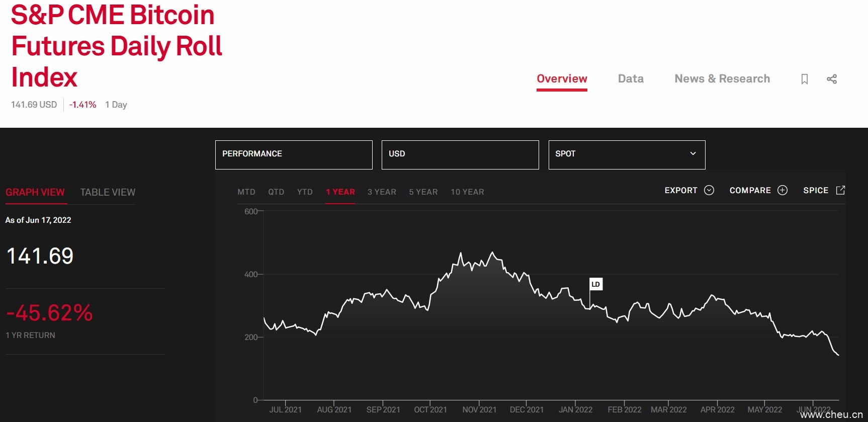This screenshot has height=422, width=868.
Task: Select the Overview tab
Action: (562, 79)
